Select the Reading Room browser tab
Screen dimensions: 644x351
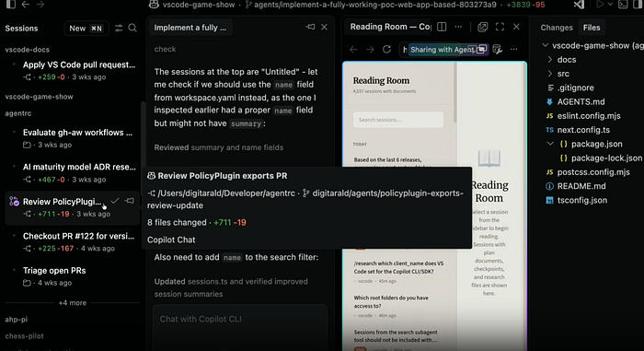click(x=390, y=27)
